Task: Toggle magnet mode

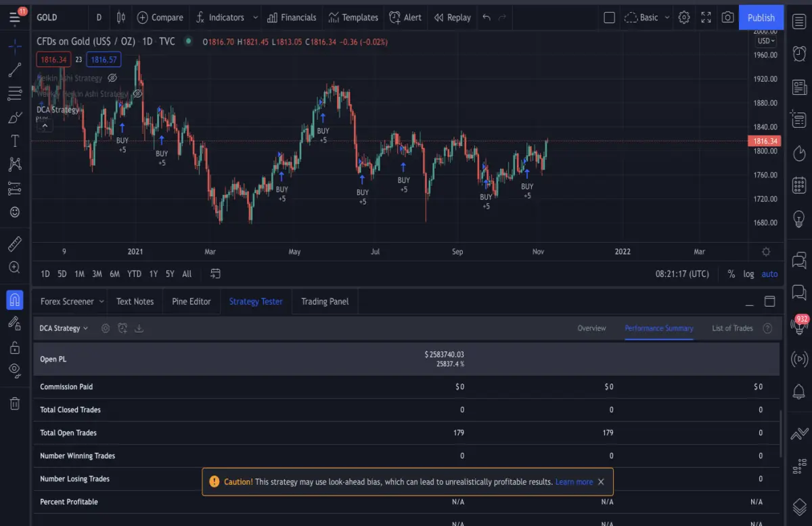Action: 15,299
